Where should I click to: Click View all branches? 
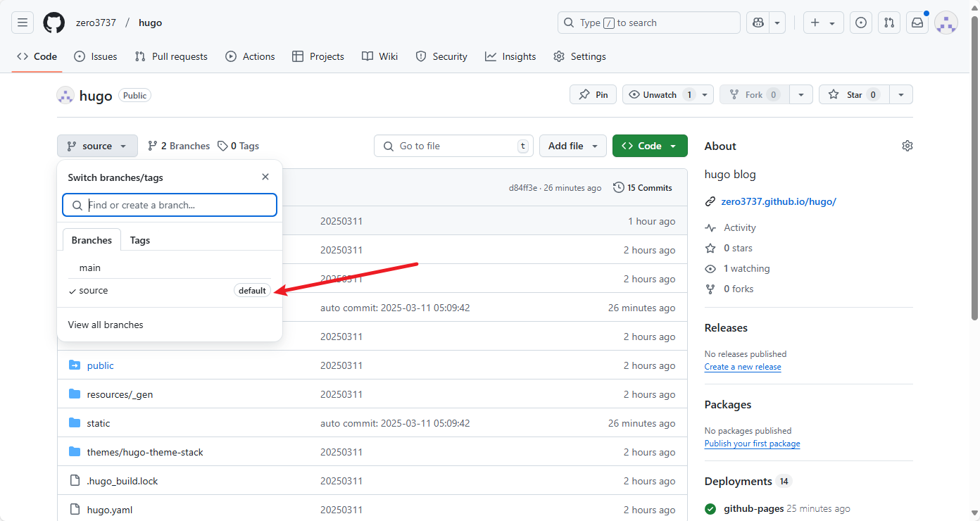106,325
